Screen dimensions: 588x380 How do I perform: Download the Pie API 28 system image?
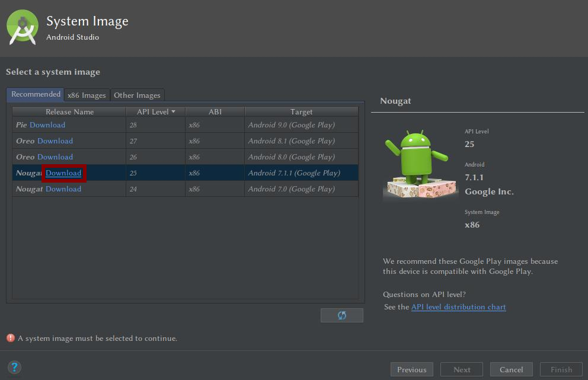click(x=47, y=124)
